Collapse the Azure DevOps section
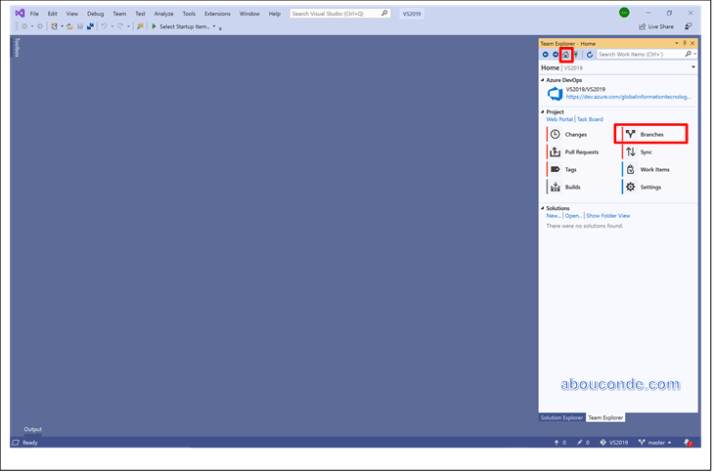Screen dimensions: 714x472 [543, 79]
